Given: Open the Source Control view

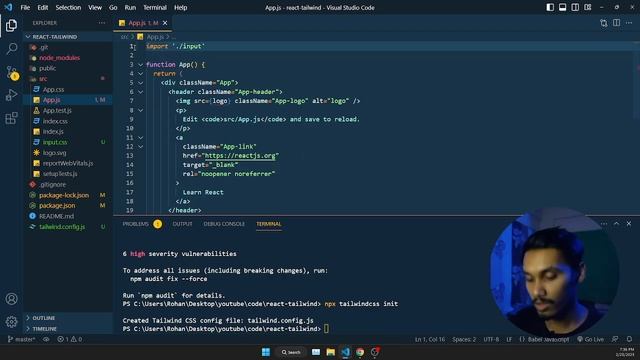Looking at the screenshot, I should (11, 72).
